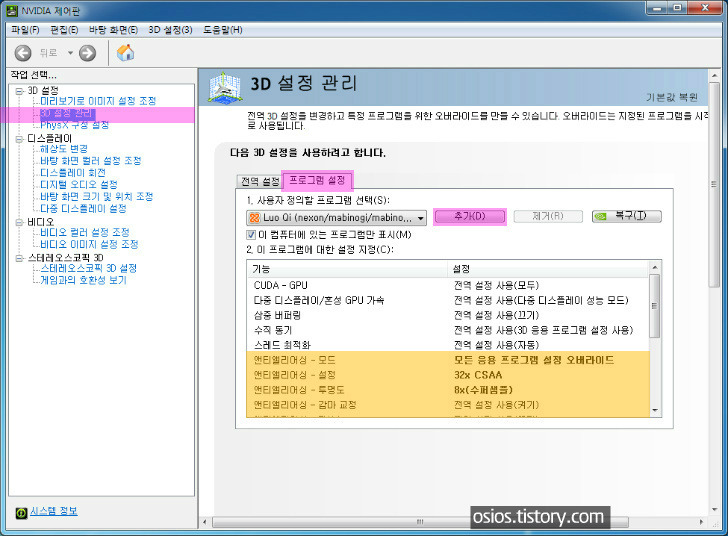Select 3D 설정 관리 in the tree

tap(67, 113)
